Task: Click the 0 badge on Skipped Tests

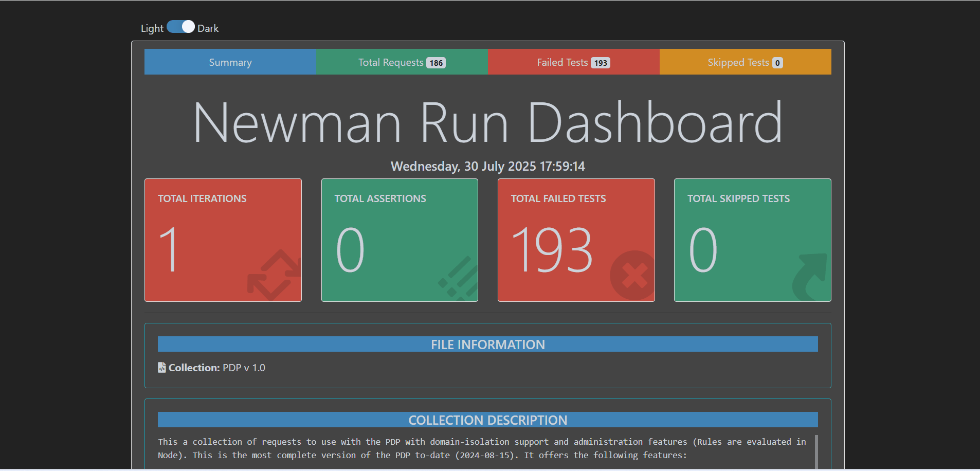Action: [x=777, y=63]
